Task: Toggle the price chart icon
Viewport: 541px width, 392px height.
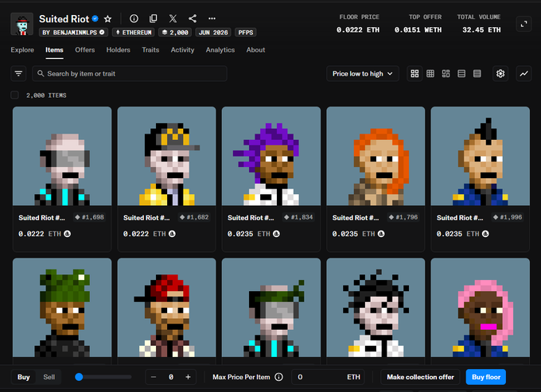Action: pyautogui.click(x=523, y=73)
